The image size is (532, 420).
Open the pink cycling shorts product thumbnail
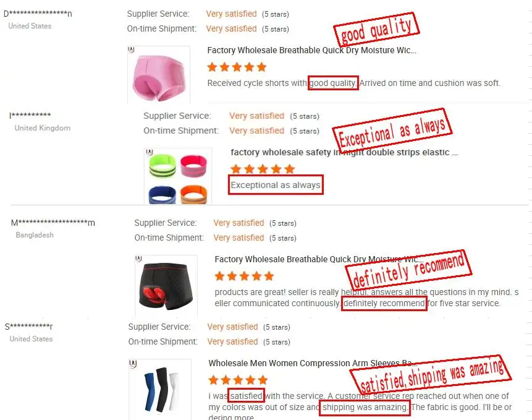coord(159,75)
